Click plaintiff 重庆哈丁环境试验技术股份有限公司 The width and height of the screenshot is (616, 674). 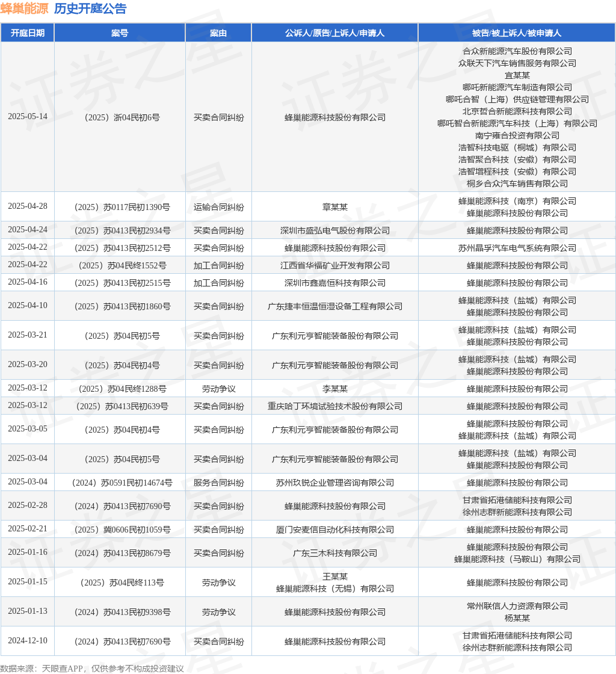point(335,406)
